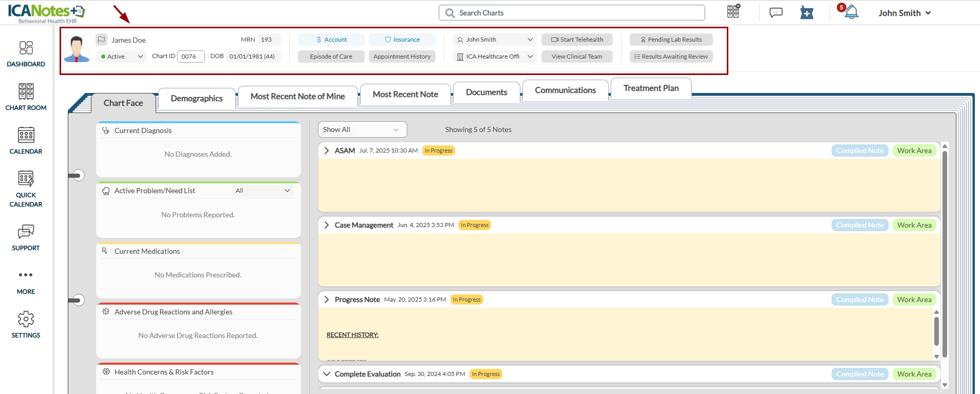The image size is (980, 394).
Task: Click the Progress Note inner scrollbar
Action: click(x=936, y=331)
